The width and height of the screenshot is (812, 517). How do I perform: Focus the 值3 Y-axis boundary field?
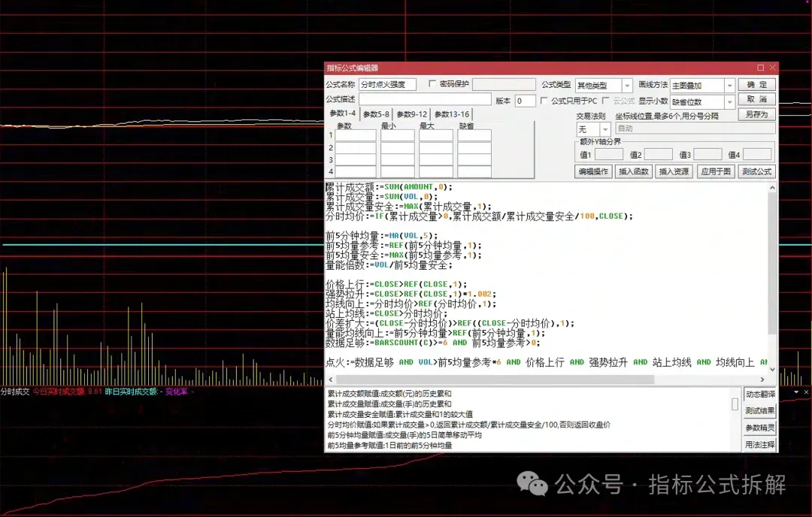[707, 154]
